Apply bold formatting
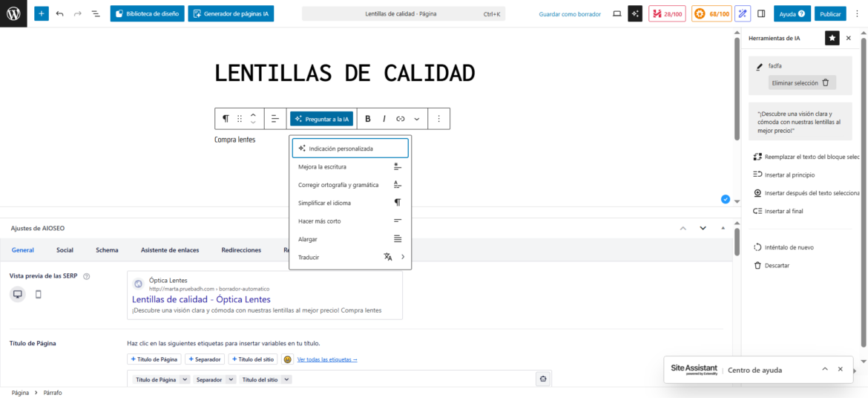The image size is (868, 398). (x=367, y=119)
